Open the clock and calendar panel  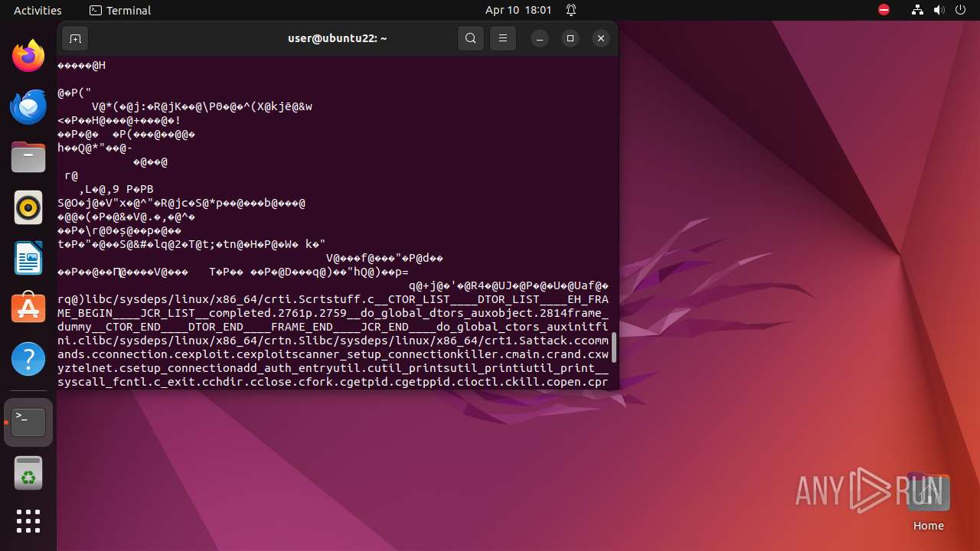518,11
